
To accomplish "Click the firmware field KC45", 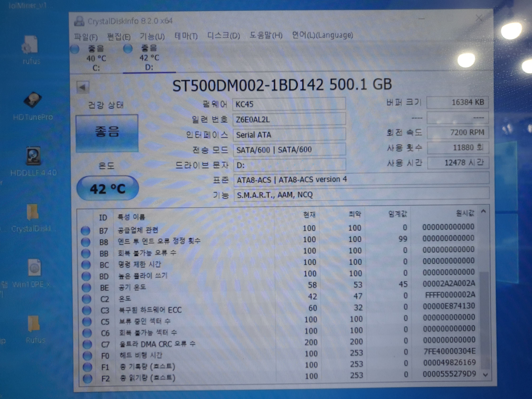I will (x=289, y=104).
